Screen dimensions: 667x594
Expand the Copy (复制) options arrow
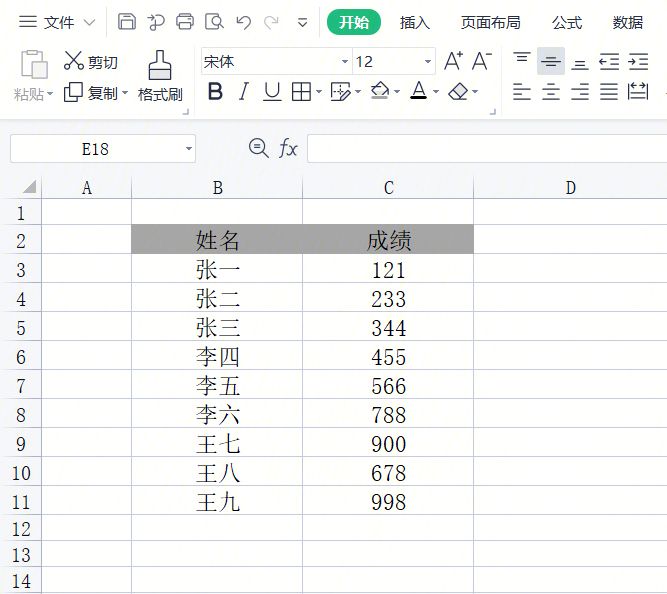pyautogui.click(x=125, y=92)
